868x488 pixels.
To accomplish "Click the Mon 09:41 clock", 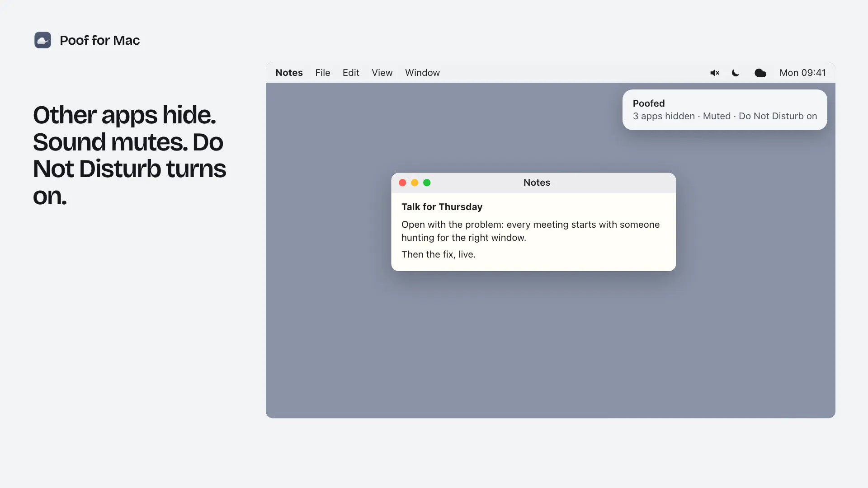I will [x=802, y=73].
